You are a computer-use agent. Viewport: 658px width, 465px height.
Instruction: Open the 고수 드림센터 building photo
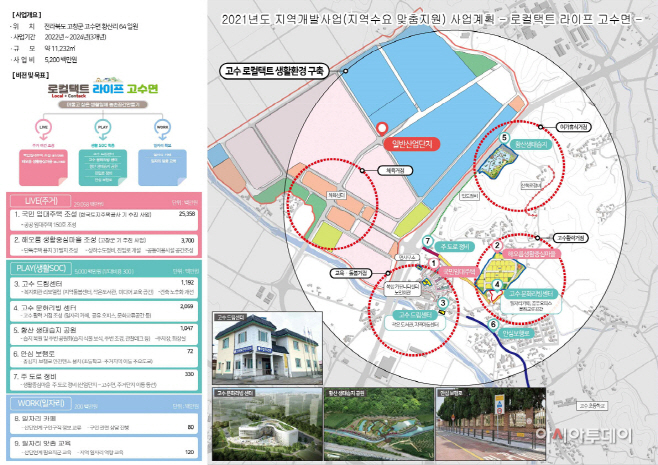(267, 348)
